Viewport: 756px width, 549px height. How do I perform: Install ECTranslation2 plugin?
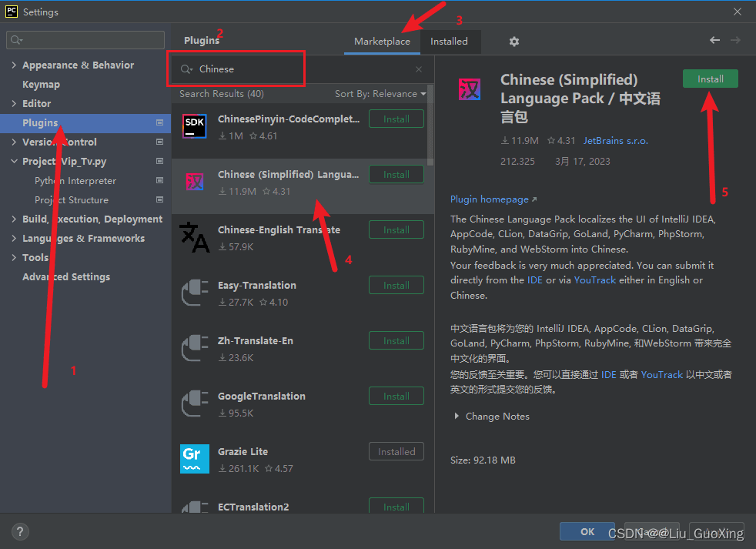tap(396, 506)
